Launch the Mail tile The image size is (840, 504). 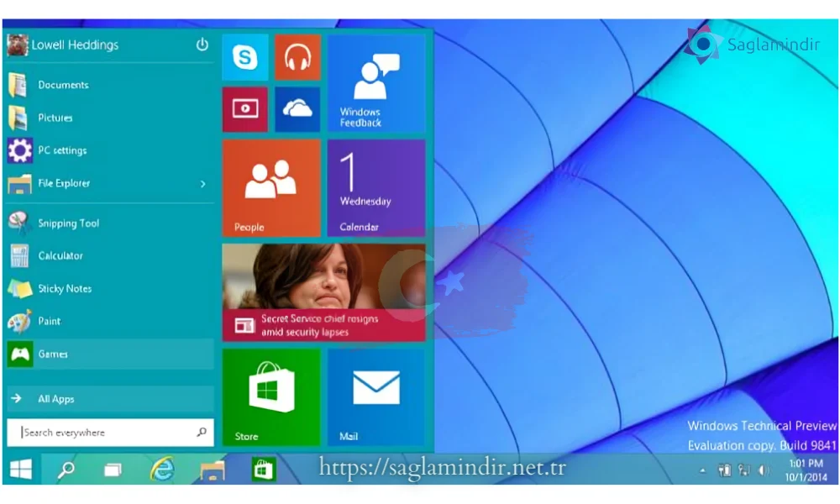(x=376, y=396)
